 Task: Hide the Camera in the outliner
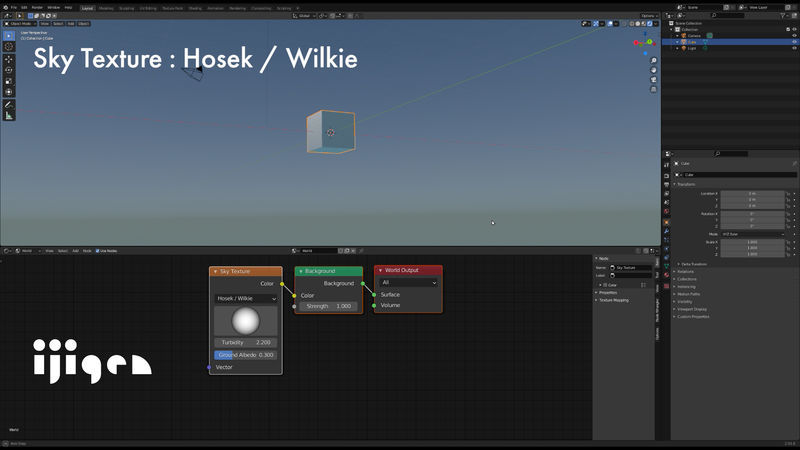click(794, 36)
